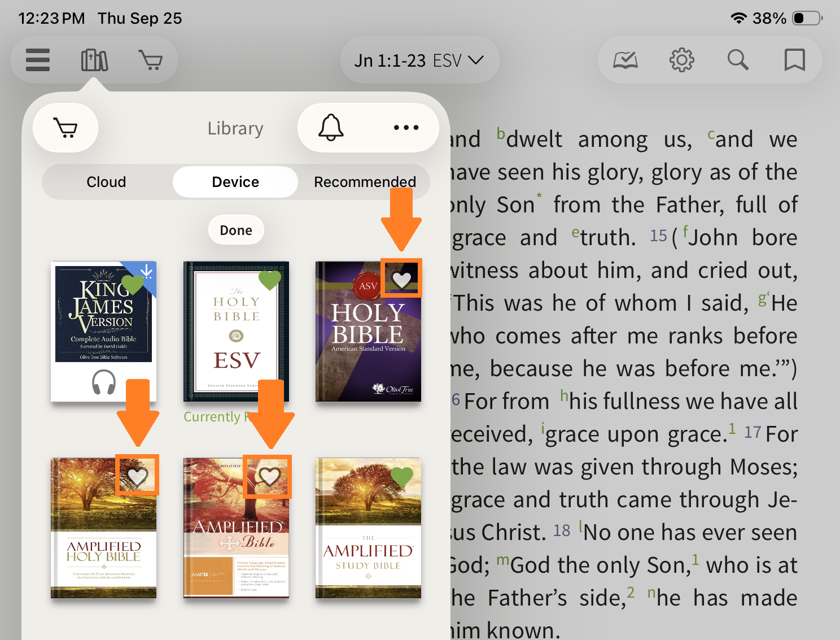Open the store cart in top toolbar
This screenshot has width=840, height=640.
pos(150,60)
